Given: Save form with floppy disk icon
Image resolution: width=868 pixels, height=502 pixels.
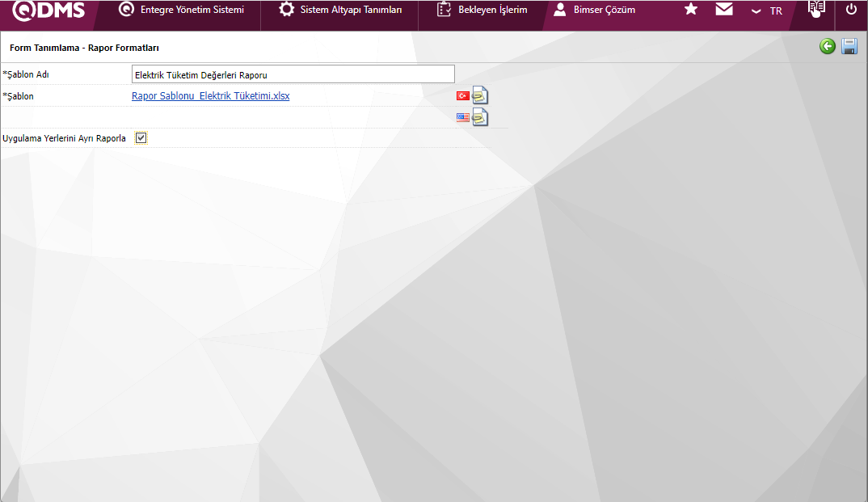Looking at the screenshot, I should 849,47.
